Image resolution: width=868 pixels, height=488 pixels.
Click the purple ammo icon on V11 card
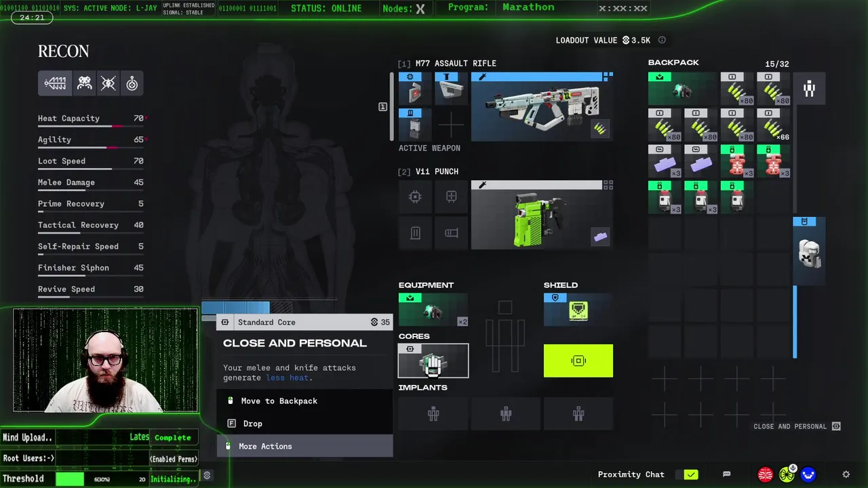pyautogui.click(x=600, y=237)
